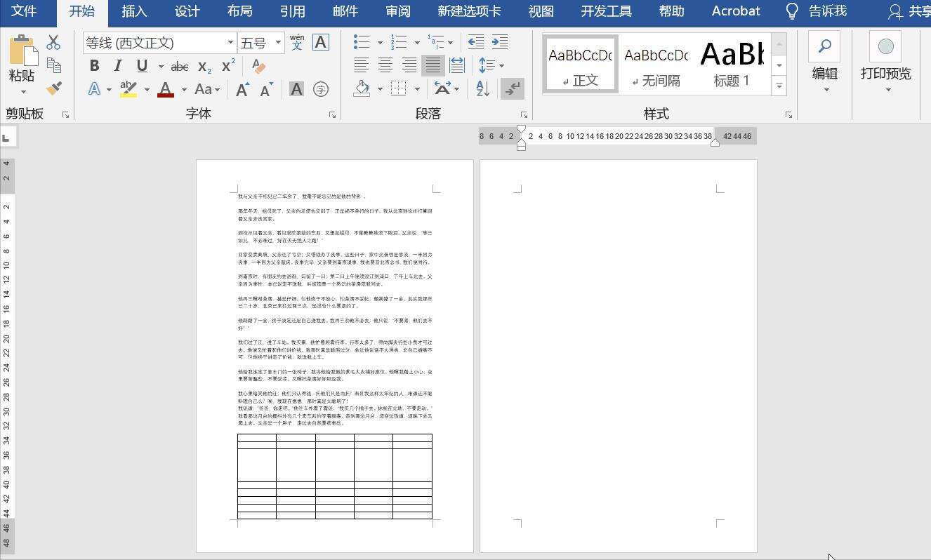This screenshot has height=560, width=931.
Task: Apply the 无间隔 style
Action: point(656,64)
